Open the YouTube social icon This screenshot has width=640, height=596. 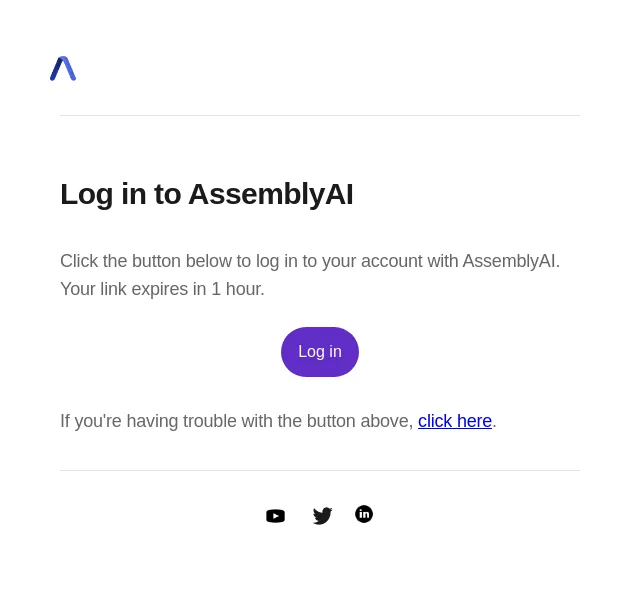click(x=276, y=516)
